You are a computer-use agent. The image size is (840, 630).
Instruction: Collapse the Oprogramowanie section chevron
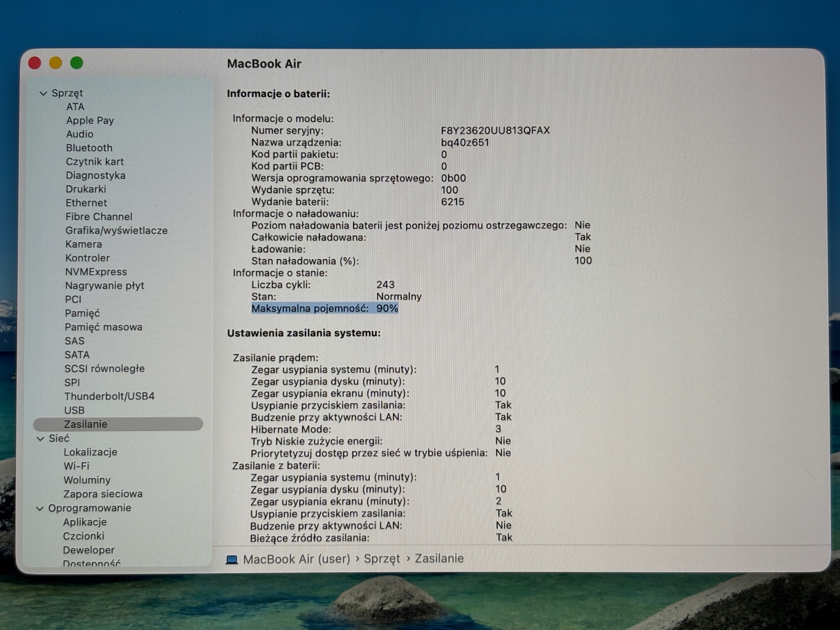(40, 509)
